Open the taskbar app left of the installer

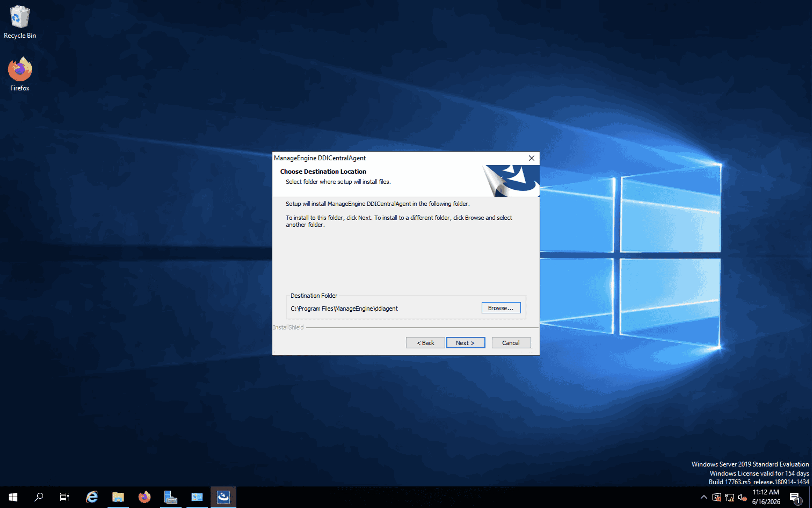click(x=197, y=497)
